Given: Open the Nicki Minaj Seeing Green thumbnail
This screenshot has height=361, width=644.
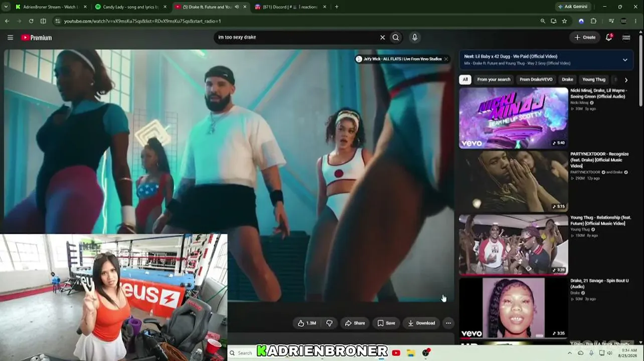Looking at the screenshot, I should point(514,118).
